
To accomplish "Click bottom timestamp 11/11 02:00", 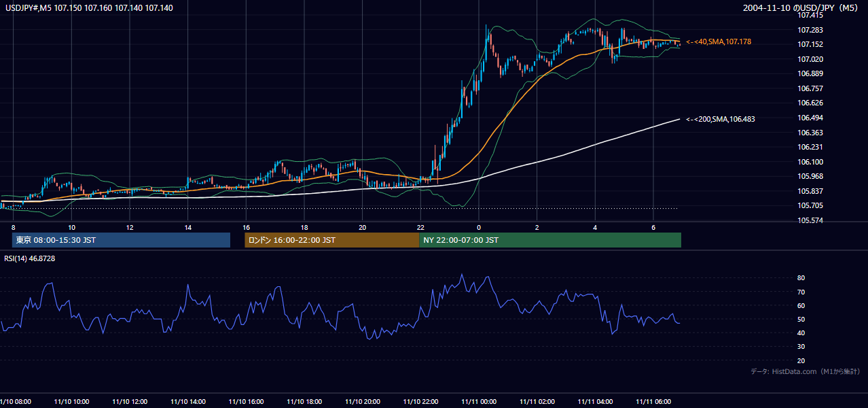I will click(x=537, y=402).
